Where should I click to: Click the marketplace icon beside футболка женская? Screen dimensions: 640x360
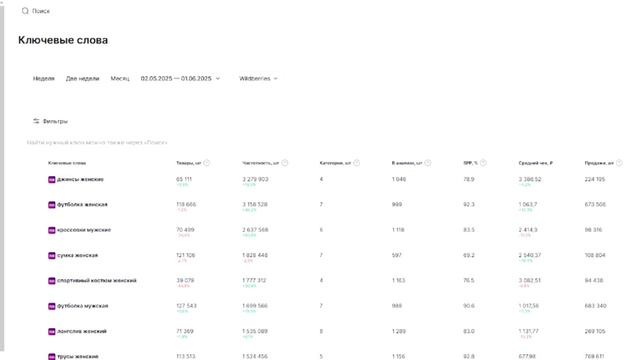pos(51,205)
